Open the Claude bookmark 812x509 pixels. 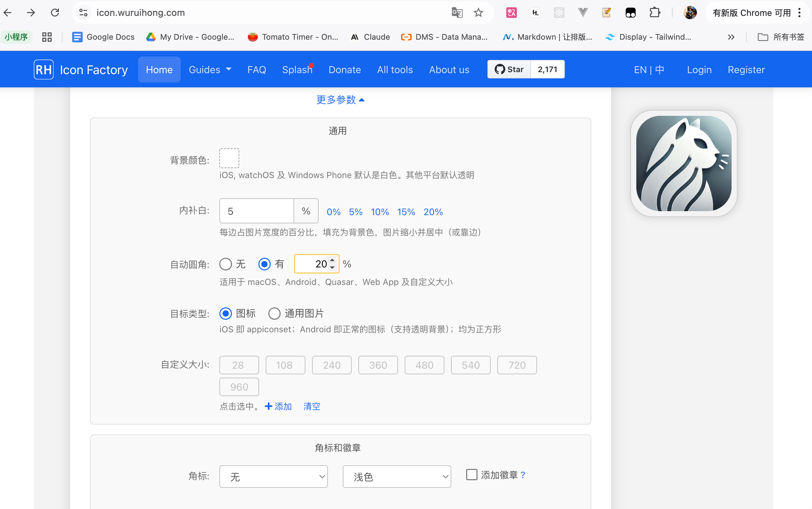370,37
